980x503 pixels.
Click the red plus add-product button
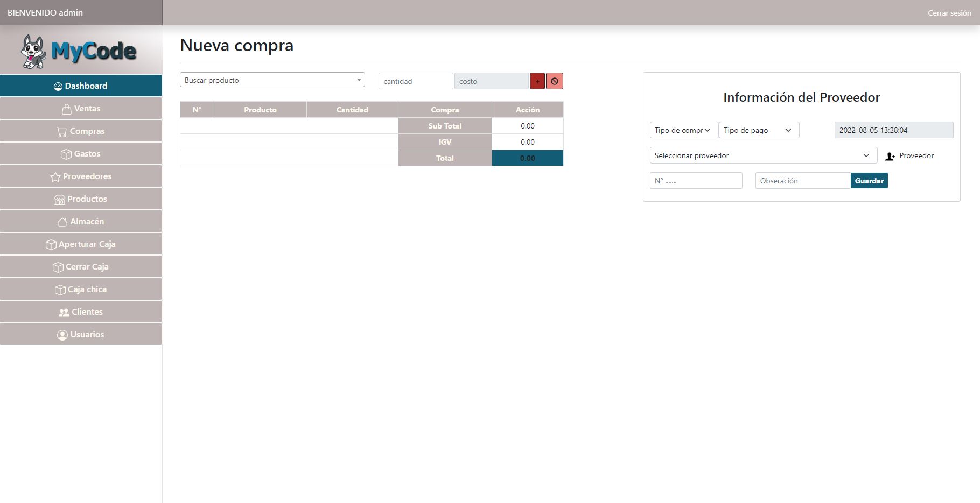(x=537, y=81)
